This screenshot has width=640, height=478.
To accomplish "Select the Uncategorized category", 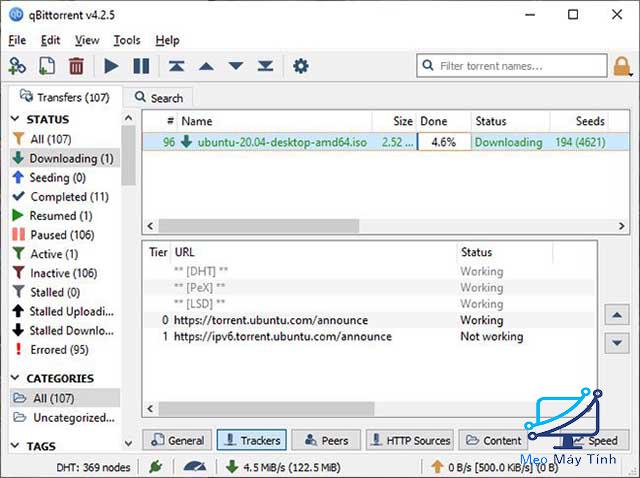I will pyautogui.click(x=65, y=418).
